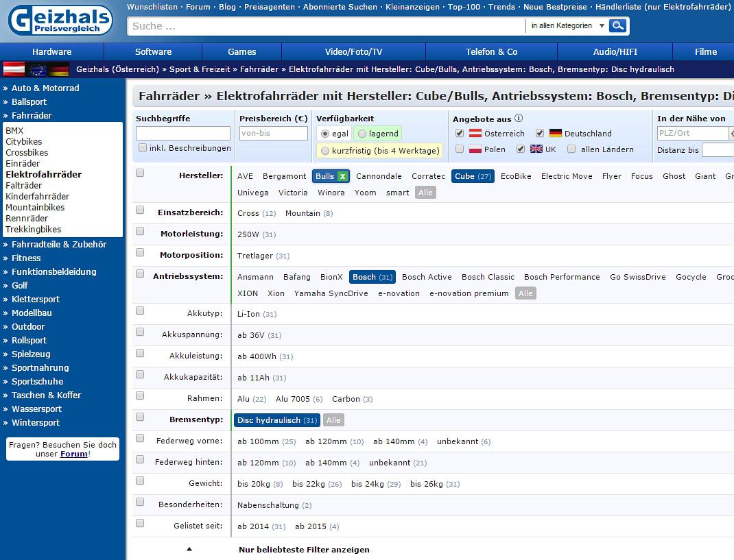Expand the Auto & Motorrad category
This screenshot has width=734, height=560.
click(x=45, y=88)
